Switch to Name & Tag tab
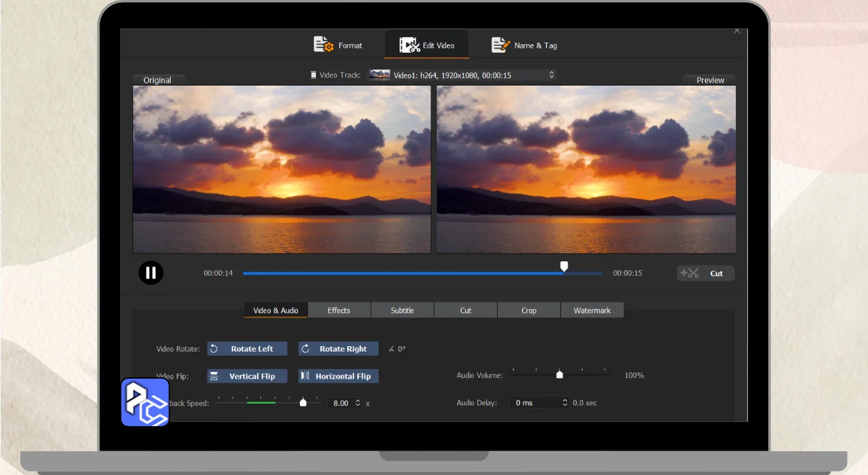 [524, 45]
